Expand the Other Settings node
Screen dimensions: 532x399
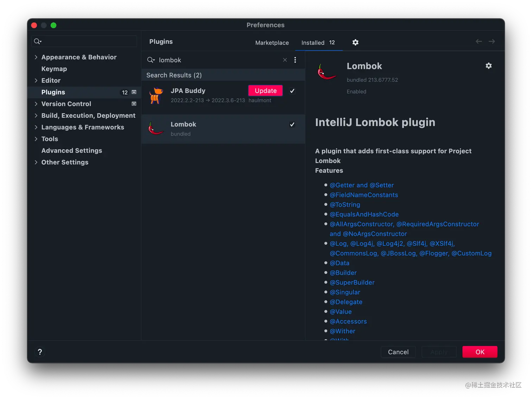click(36, 162)
